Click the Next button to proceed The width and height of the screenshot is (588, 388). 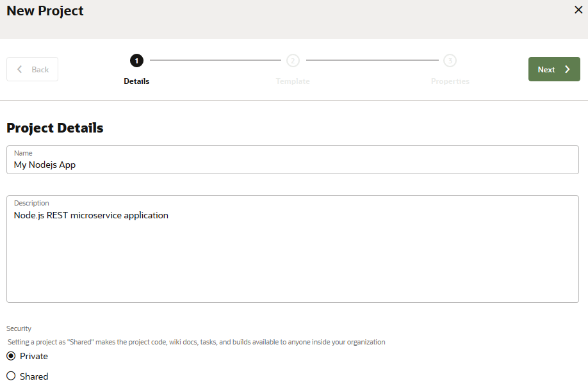click(554, 69)
